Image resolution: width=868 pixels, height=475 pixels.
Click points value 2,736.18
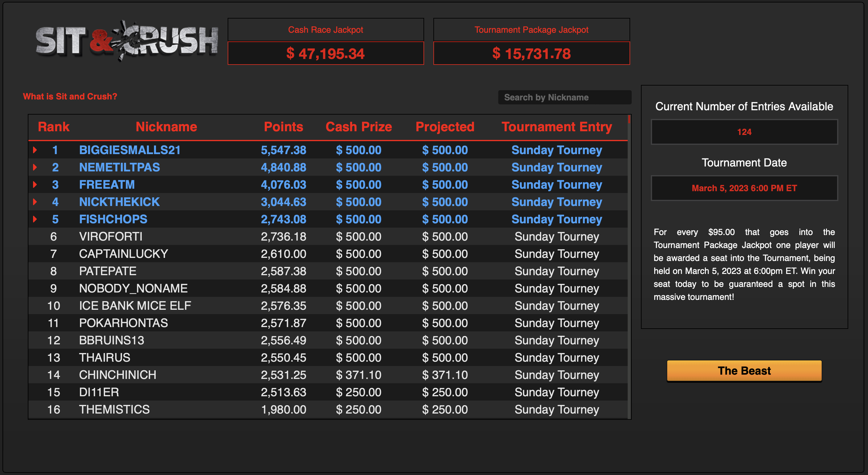pos(283,237)
